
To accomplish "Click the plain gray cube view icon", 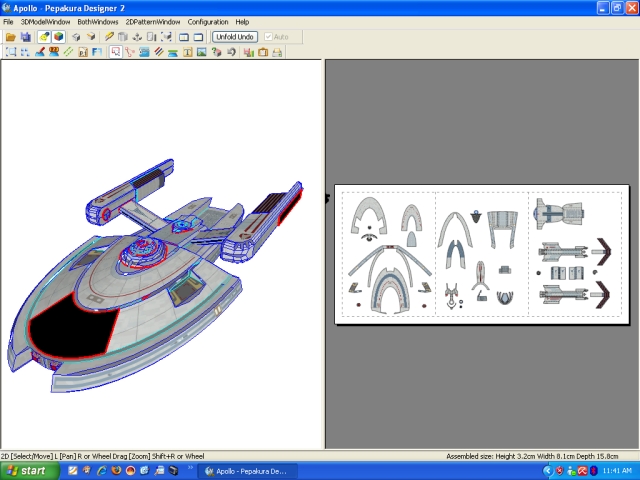I will coord(76,37).
